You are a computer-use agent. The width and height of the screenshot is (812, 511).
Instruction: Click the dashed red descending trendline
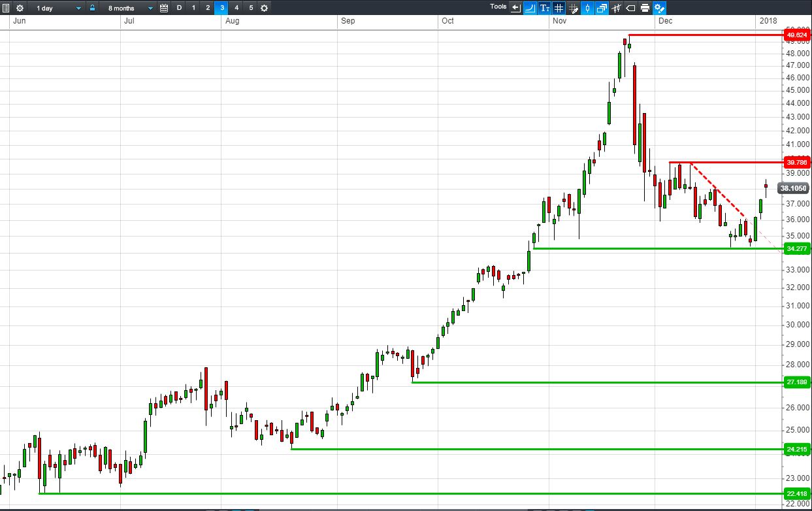point(719,191)
